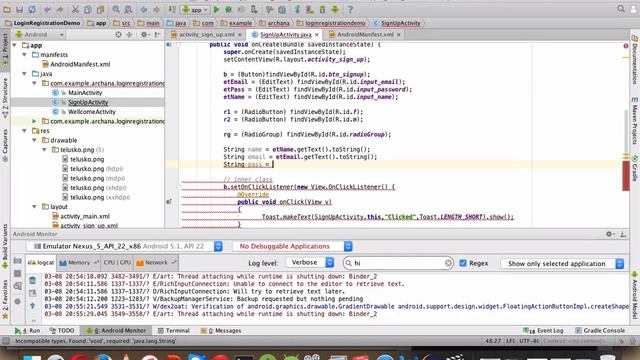Open the TODO tool window

point(62,330)
